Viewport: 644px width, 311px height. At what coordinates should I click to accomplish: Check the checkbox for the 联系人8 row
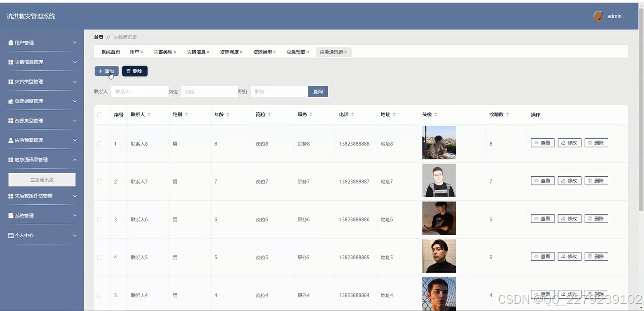pyautogui.click(x=99, y=143)
